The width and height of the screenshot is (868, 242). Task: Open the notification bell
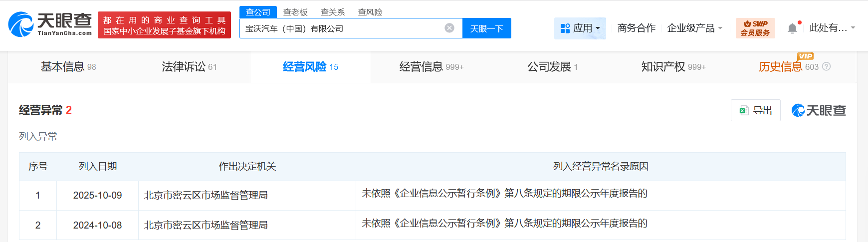click(x=792, y=28)
